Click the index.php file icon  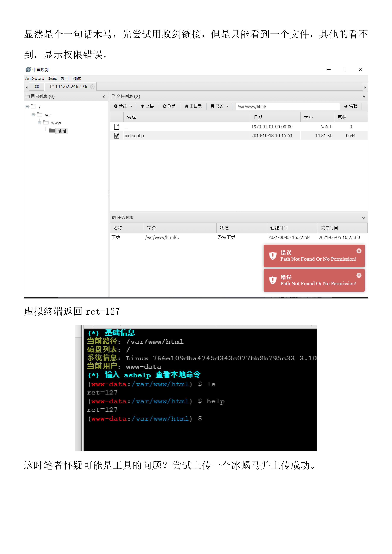pyautogui.click(x=117, y=136)
